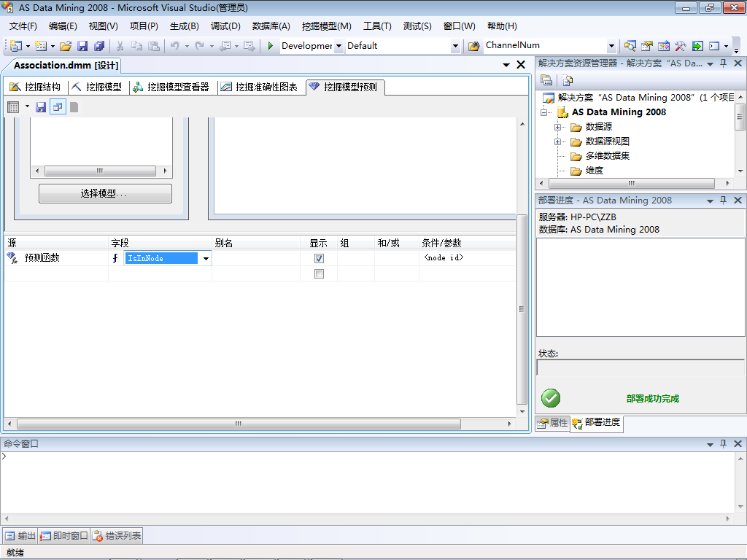Open the 挖掘模型(M) menu
Image resolution: width=747 pixels, height=560 pixels.
pyautogui.click(x=326, y=26)
